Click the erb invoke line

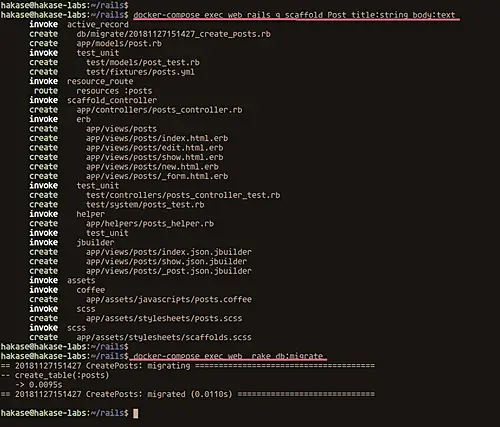tap(60, 119)
